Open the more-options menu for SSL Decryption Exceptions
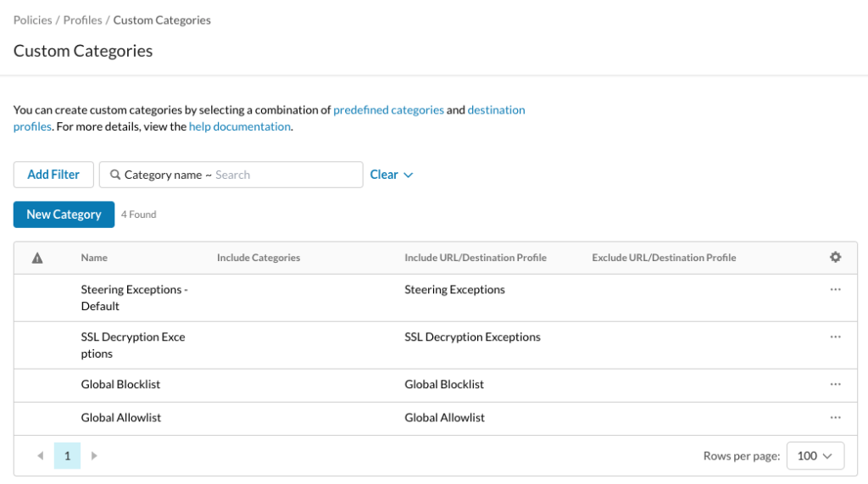The image size is (868, 484). click(x=835, y=337)
